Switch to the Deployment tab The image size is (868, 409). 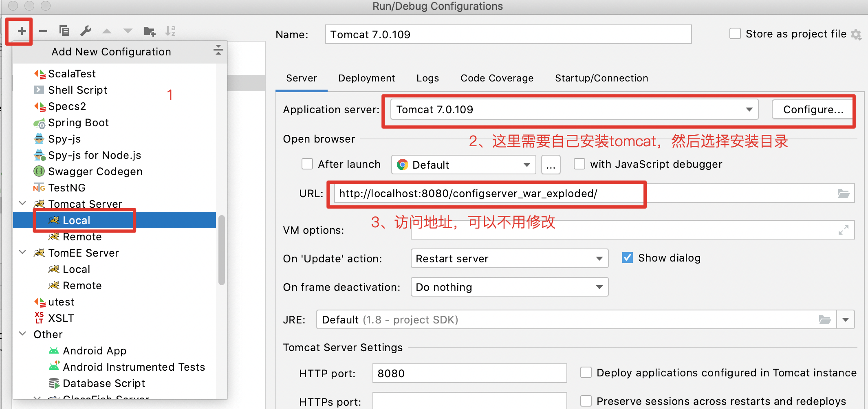(x=367, y=78)
